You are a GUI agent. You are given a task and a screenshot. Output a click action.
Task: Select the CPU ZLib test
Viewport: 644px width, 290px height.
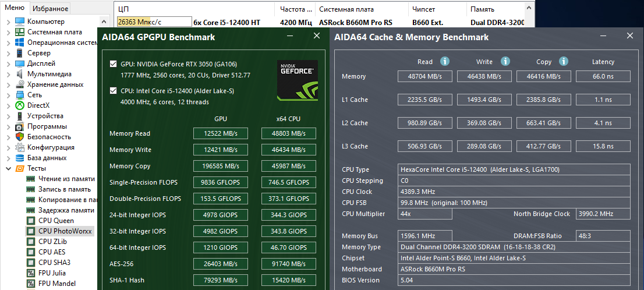[52, 242]
